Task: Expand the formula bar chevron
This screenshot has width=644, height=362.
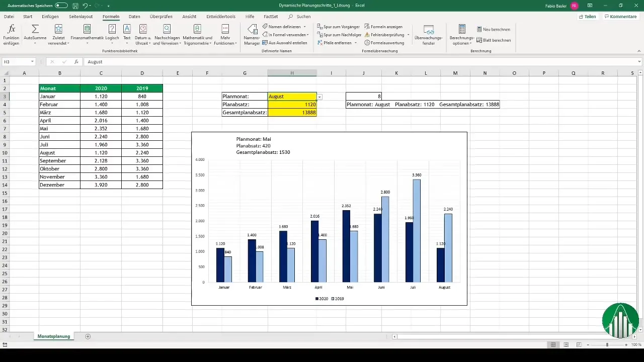Action: [x=639, y=62]
